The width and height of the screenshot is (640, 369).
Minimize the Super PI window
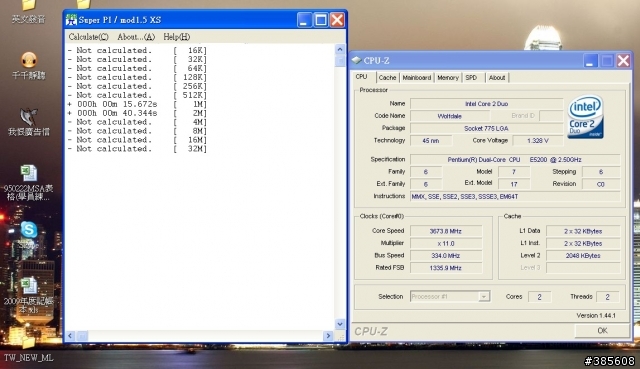304,20
